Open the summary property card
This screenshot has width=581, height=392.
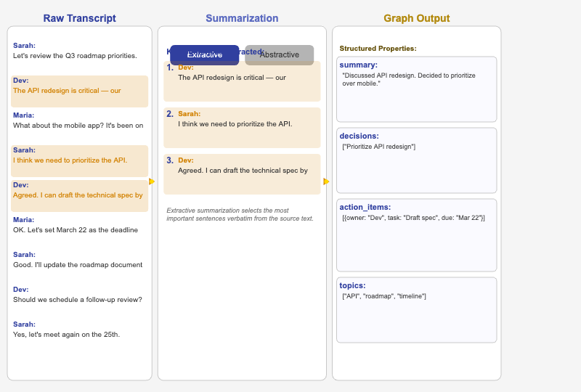pos(416,89)
